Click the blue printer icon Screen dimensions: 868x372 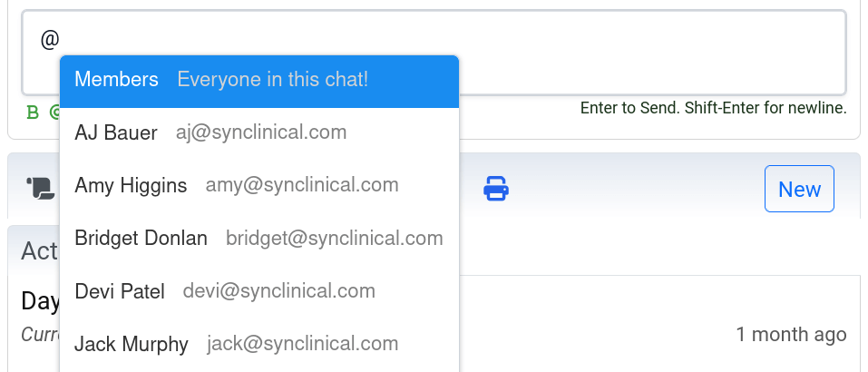(495, 189)
